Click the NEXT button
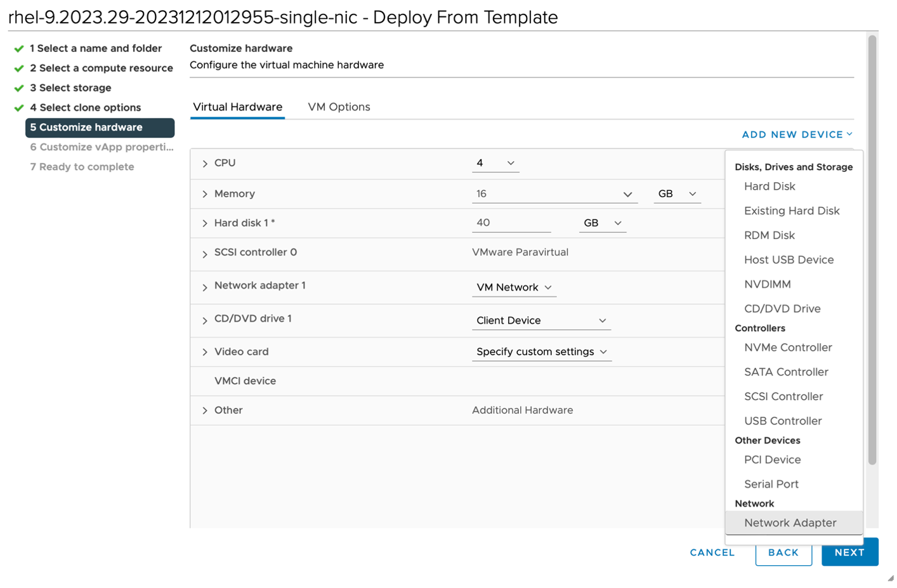This screenshot has height=588, width=897. pyautogui.click(x=849, y=552)
